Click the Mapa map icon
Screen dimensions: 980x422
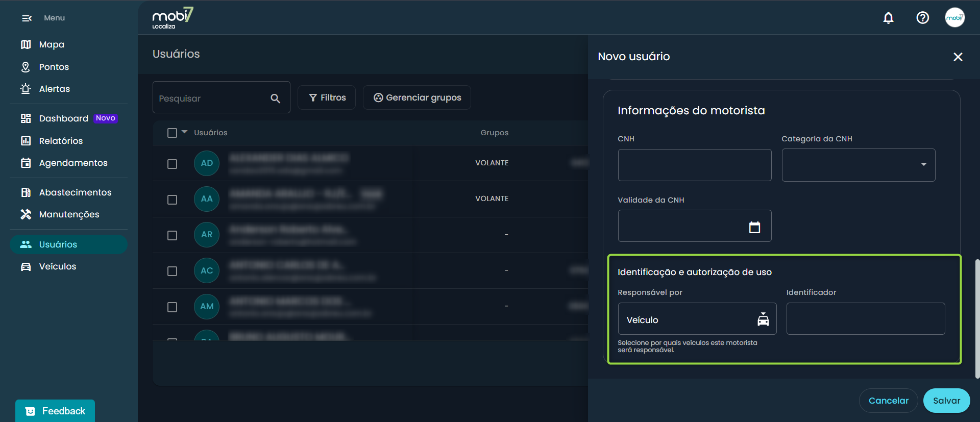click(x=26, y=44)
